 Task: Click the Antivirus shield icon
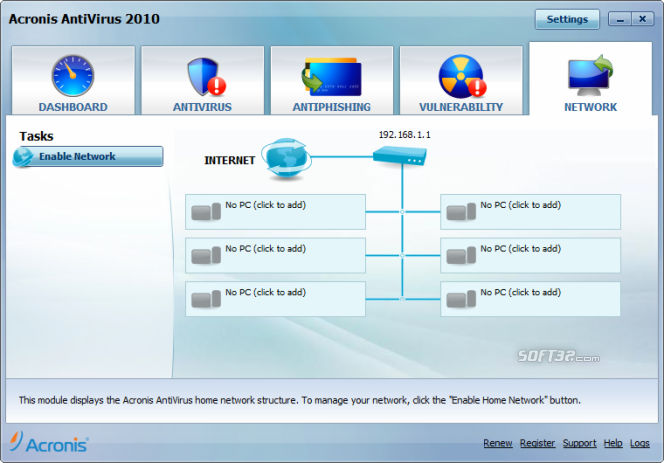point(206,77)
